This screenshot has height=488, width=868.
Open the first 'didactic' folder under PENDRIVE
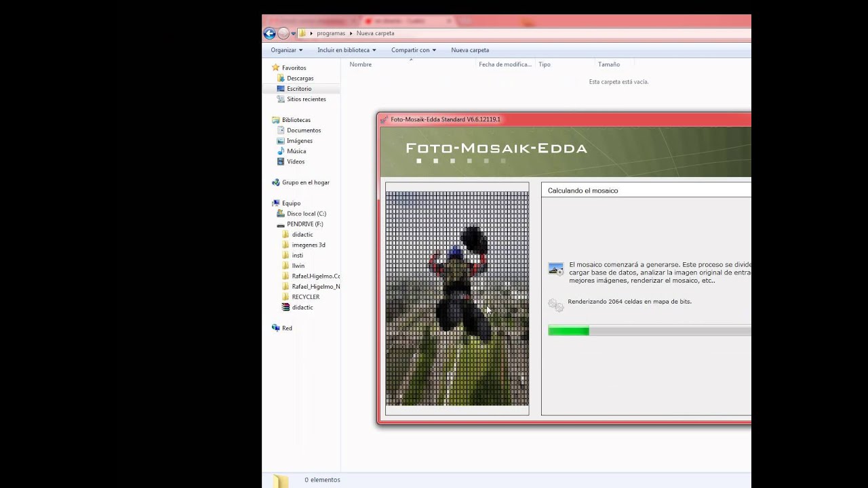pos(302,235)
